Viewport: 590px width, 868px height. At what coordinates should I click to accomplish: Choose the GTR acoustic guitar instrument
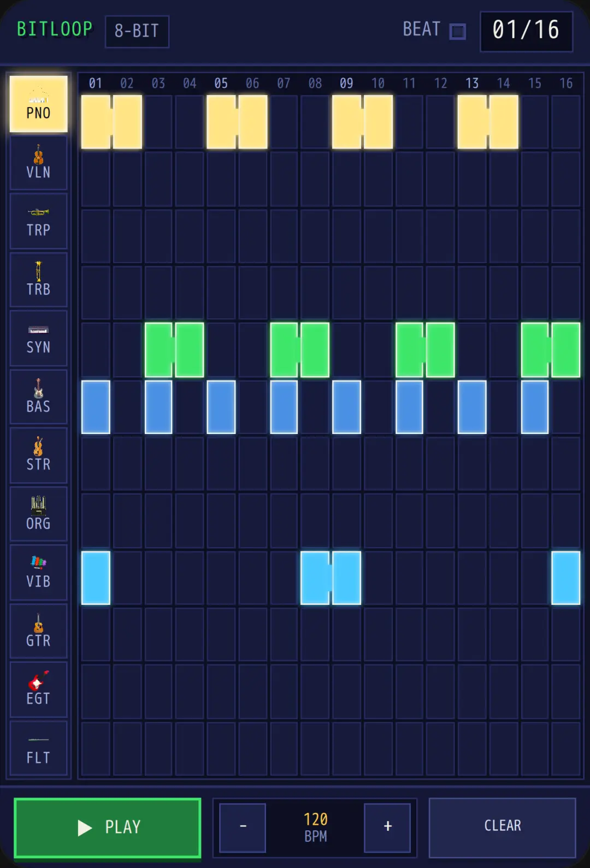pos(38,631)
